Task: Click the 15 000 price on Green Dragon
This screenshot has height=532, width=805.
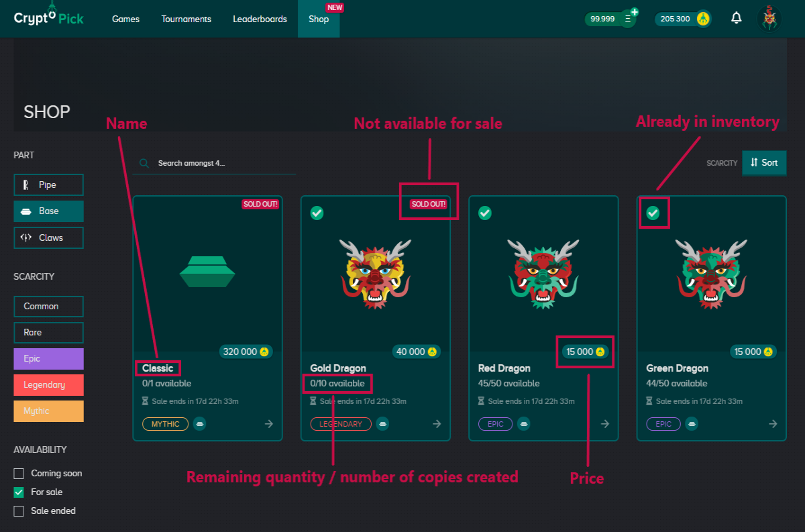Action: click(753, 352)
